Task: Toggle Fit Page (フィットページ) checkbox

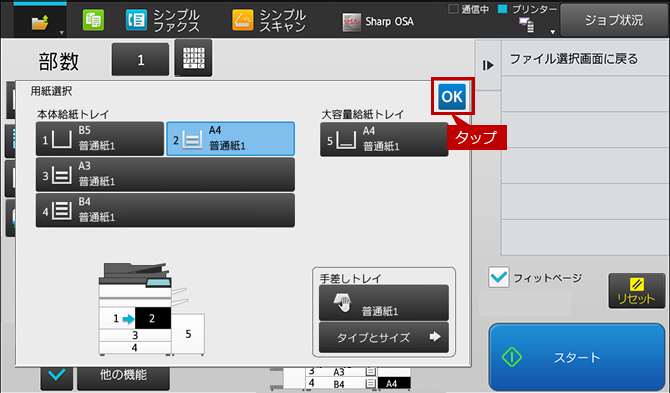Action: tap(499, 277)
